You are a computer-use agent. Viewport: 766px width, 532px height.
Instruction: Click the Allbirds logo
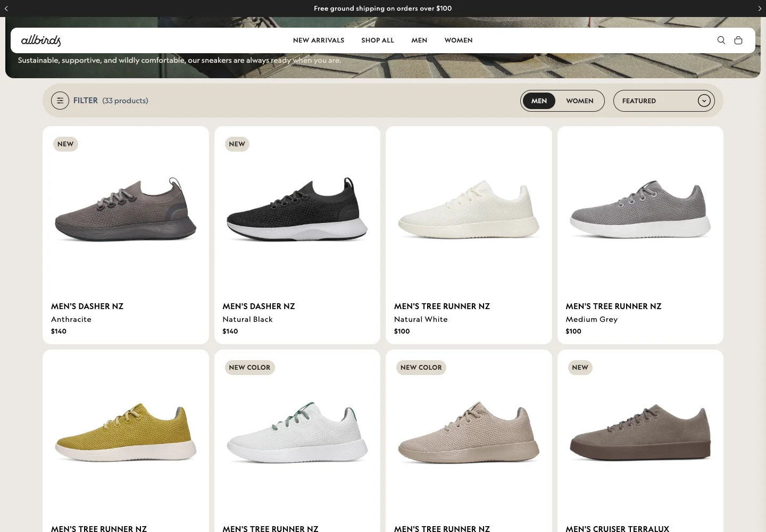pos(41,40)
